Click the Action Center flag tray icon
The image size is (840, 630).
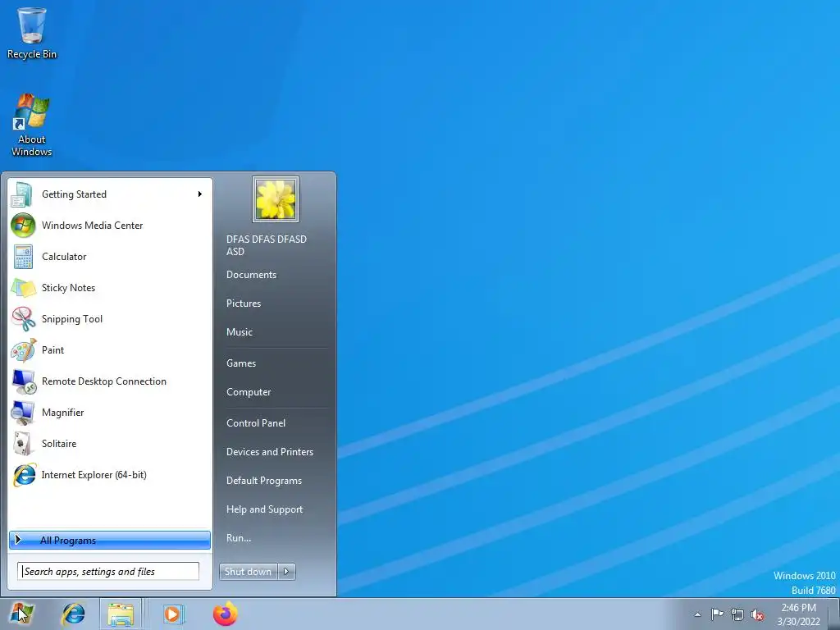tap(717, 614)
